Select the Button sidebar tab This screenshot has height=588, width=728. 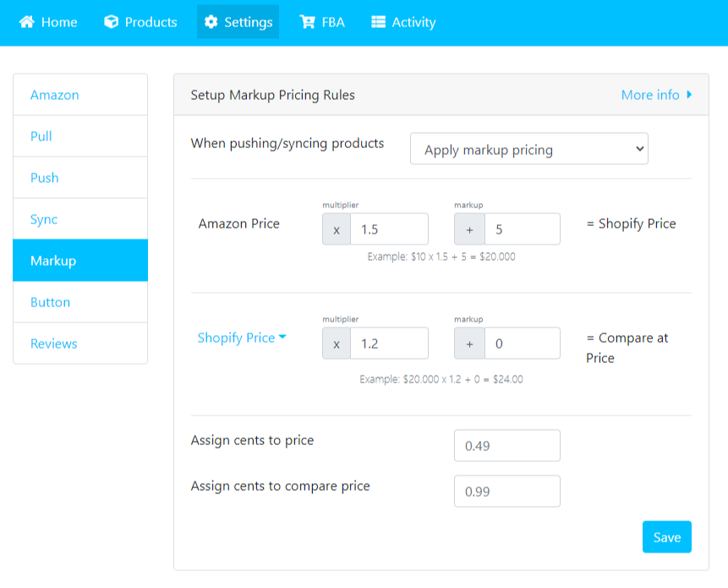pyautogui.click(x=80, y=302)
